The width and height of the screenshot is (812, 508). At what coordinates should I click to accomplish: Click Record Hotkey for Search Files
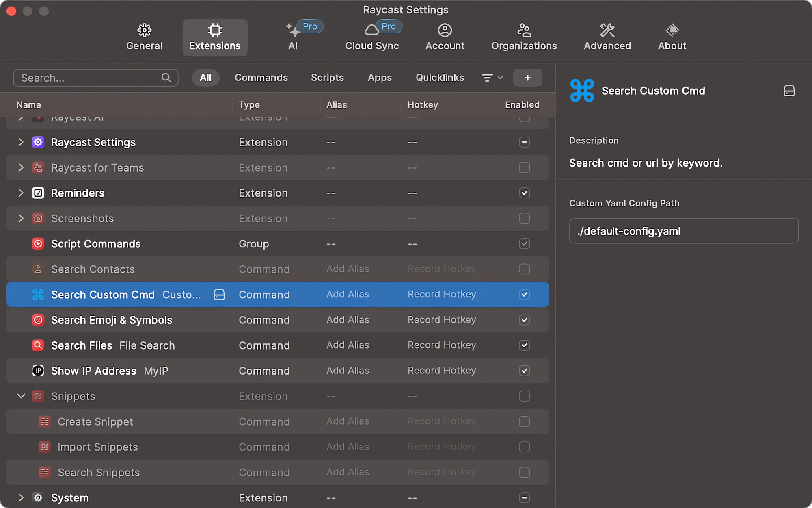coord(442,345)
